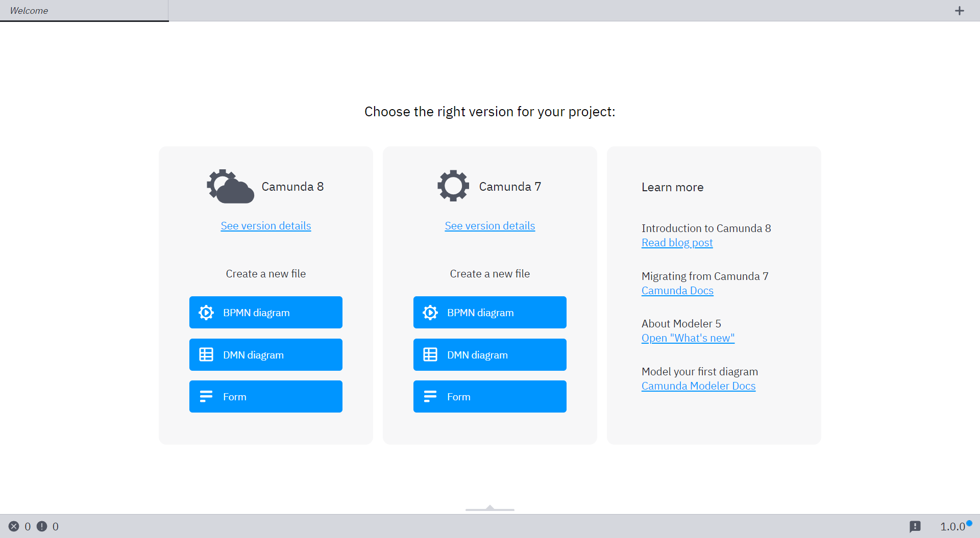Expand the bottom panel toggle handle
The width and height of the screenshot is (980, 538).
click(490, 508)
